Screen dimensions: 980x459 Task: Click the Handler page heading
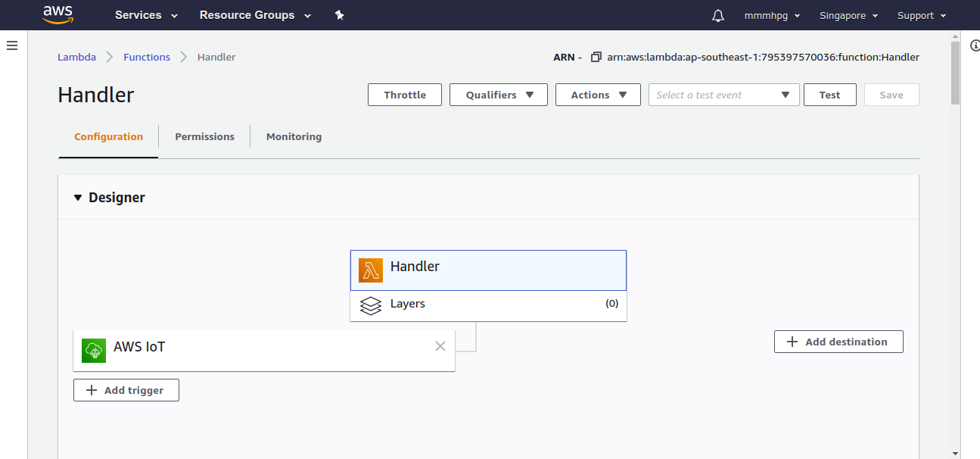pos(96,95)
